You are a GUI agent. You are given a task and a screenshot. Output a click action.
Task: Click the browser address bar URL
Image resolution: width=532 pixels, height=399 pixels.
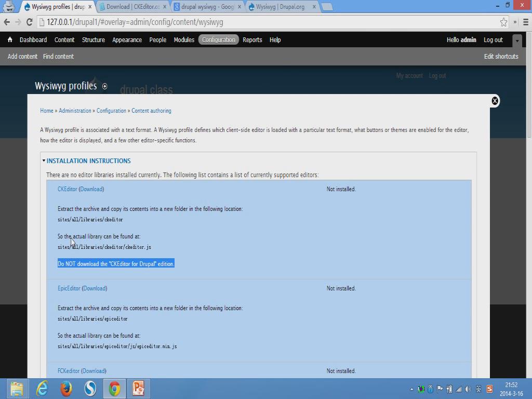135,22
